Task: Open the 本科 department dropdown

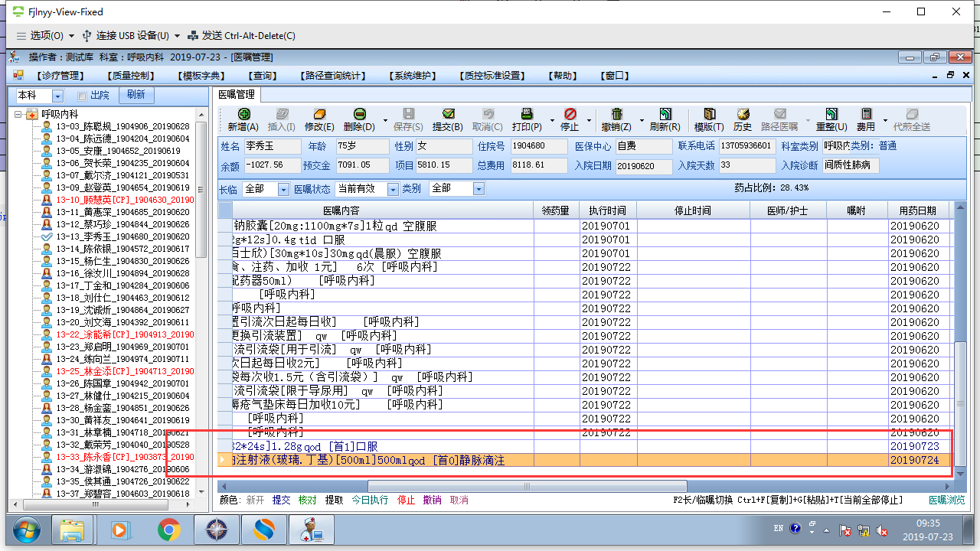Action: (x=57, y=96)
